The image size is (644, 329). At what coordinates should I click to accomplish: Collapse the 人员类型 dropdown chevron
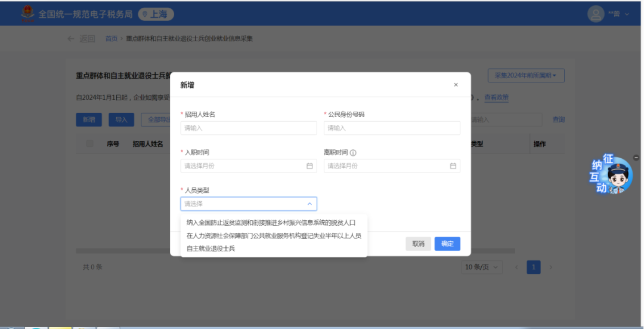click(x=309, y=204)
